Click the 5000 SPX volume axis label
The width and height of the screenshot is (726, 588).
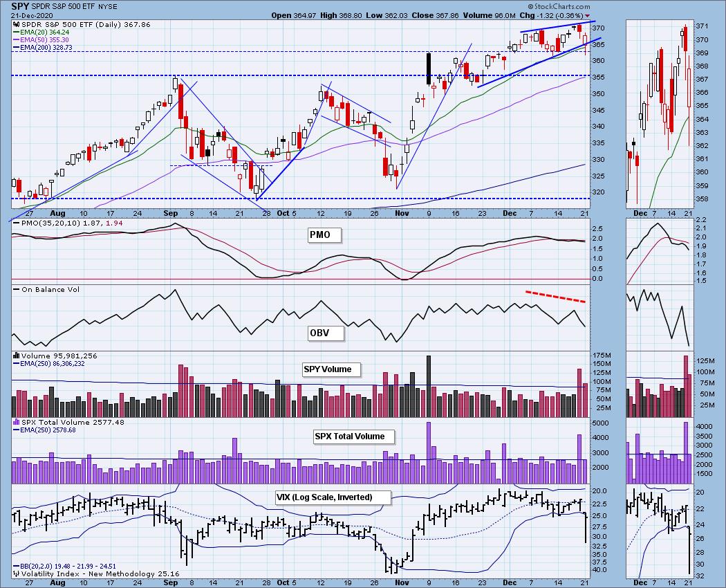pyautogui.click(x=601, y=423)
